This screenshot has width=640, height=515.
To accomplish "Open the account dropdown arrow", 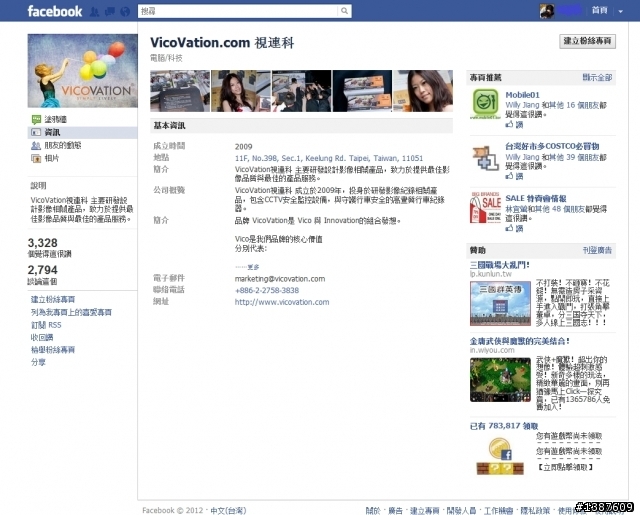I will point(620,11).
